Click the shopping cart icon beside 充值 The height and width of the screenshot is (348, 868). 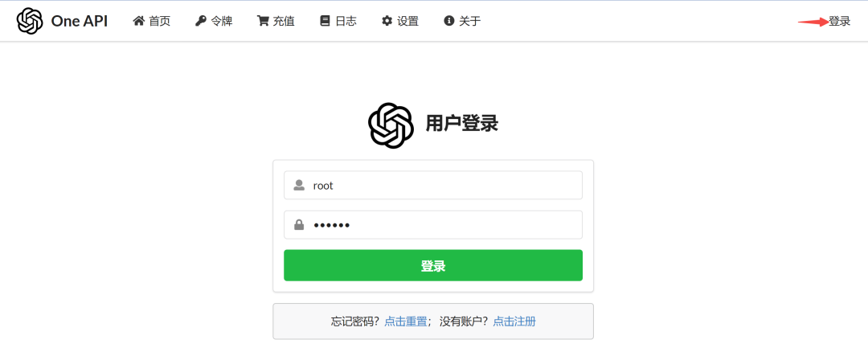(262, 21)
